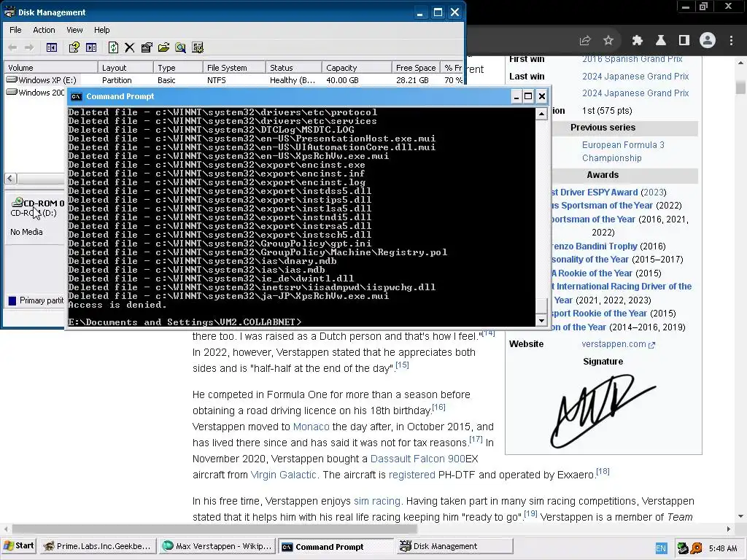
Task: Toggle Show/Hide Action Pane icon
Action: click(x=91, y=47)
